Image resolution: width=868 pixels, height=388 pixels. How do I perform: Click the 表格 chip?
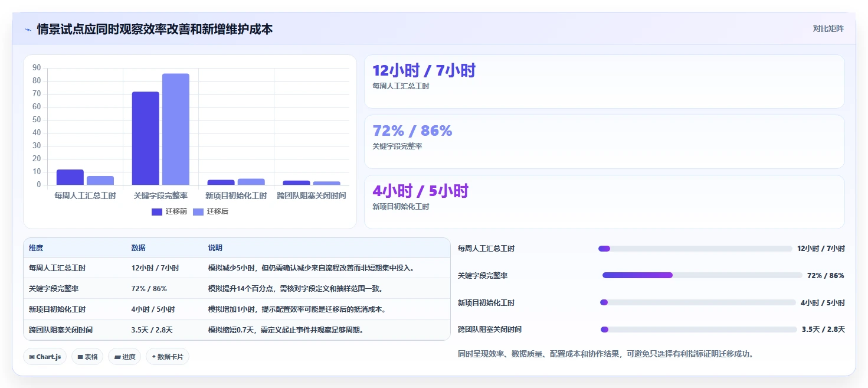tap(87, 357)
